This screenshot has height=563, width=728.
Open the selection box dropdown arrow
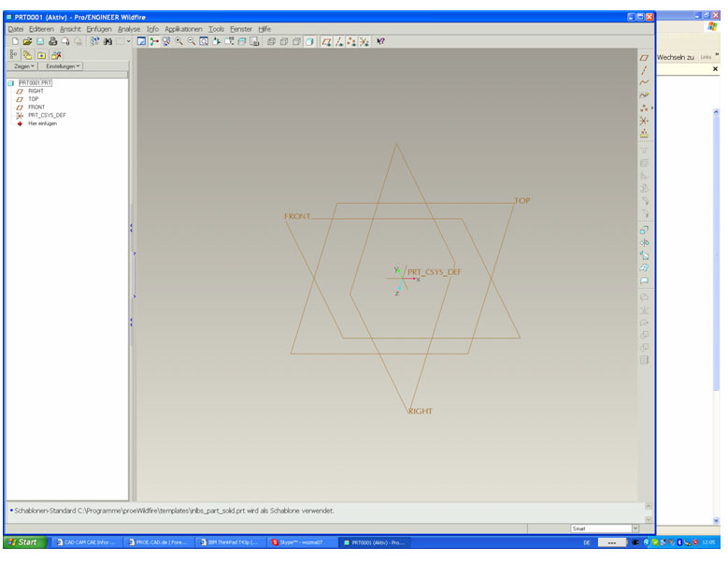129,41
